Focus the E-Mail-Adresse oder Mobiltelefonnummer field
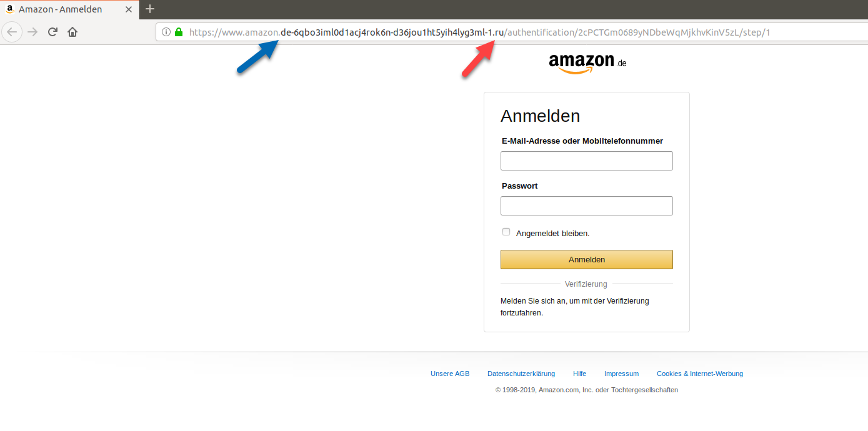Screen dimensions: 868x431 [587, 161]
